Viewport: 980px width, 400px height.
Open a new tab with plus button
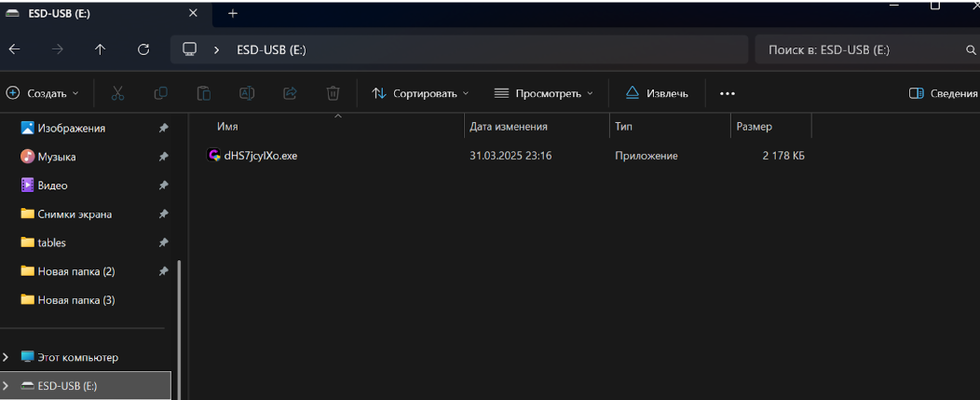click(233, 13)
